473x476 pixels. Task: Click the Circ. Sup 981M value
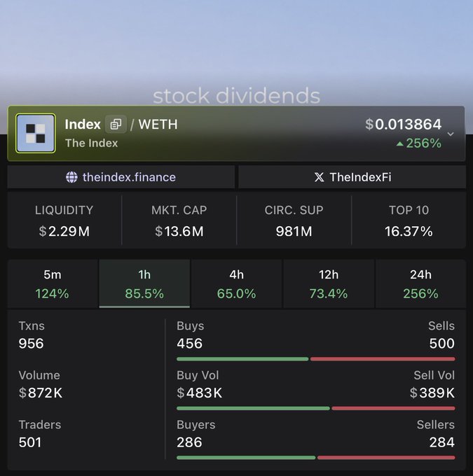[294, 231]
